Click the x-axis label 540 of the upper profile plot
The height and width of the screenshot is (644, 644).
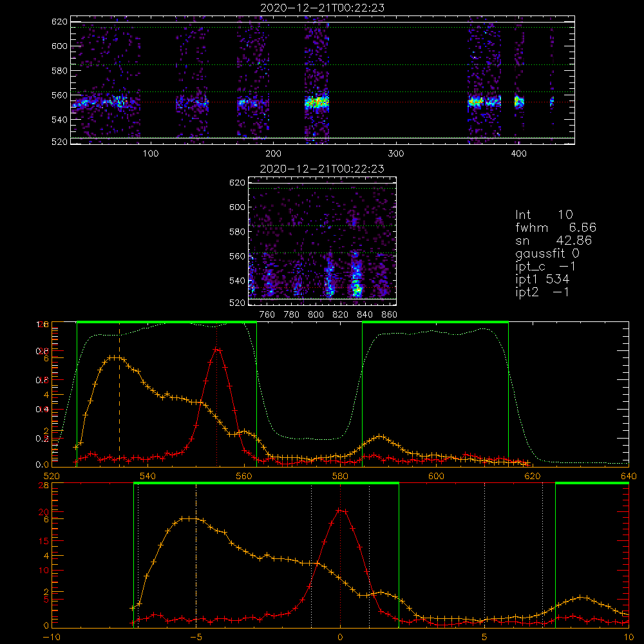coord(148,476)
